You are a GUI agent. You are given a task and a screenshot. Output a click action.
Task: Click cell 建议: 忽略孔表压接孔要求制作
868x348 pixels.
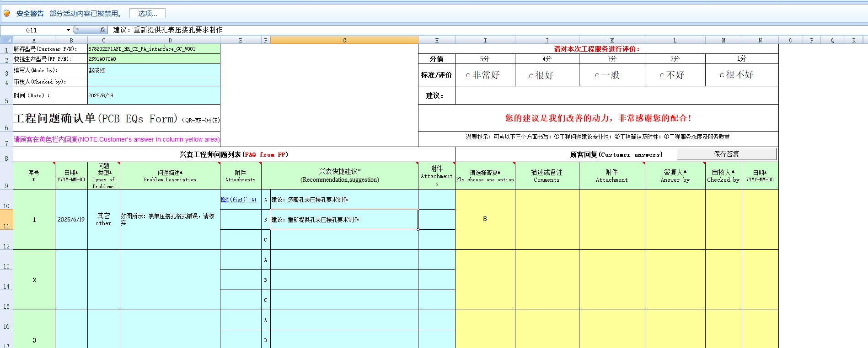coord(344,200)
